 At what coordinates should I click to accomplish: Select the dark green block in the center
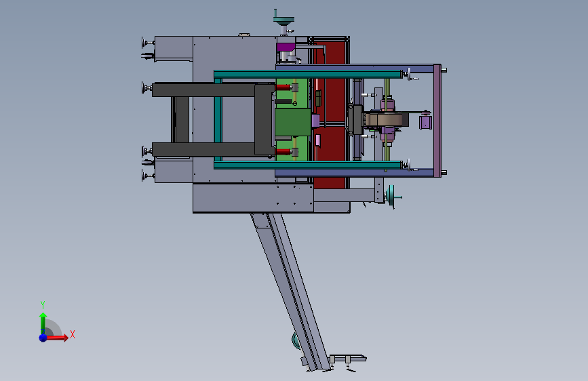click(x=292, y=122)
